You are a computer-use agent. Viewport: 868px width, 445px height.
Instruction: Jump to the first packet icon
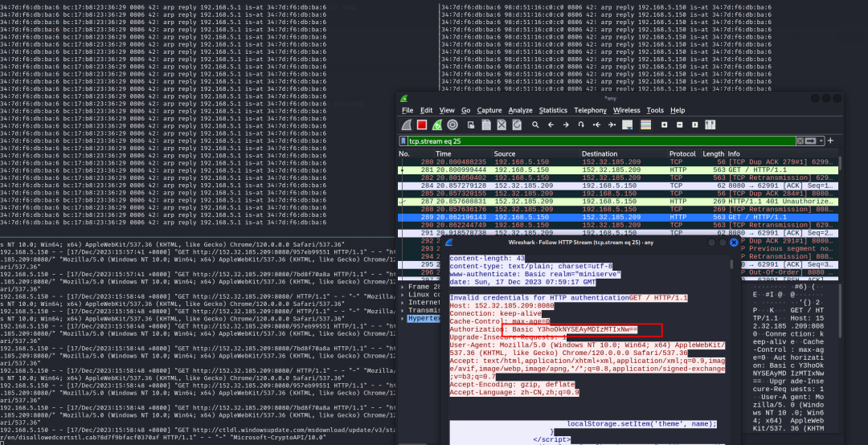[596, 125]
